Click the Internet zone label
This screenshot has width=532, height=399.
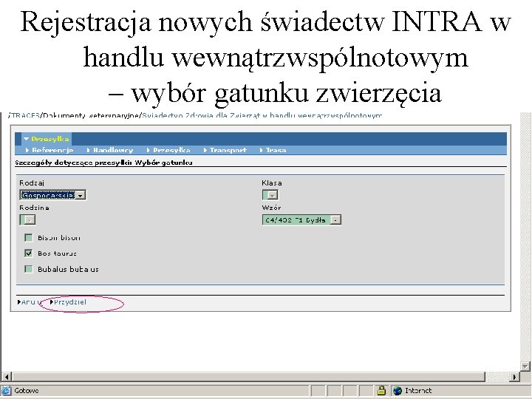[418, 391]
